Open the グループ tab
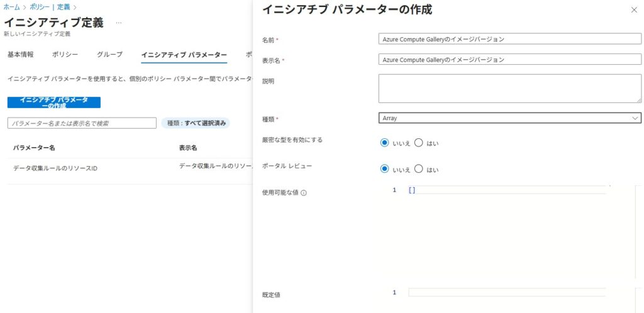 pos(110,55)
